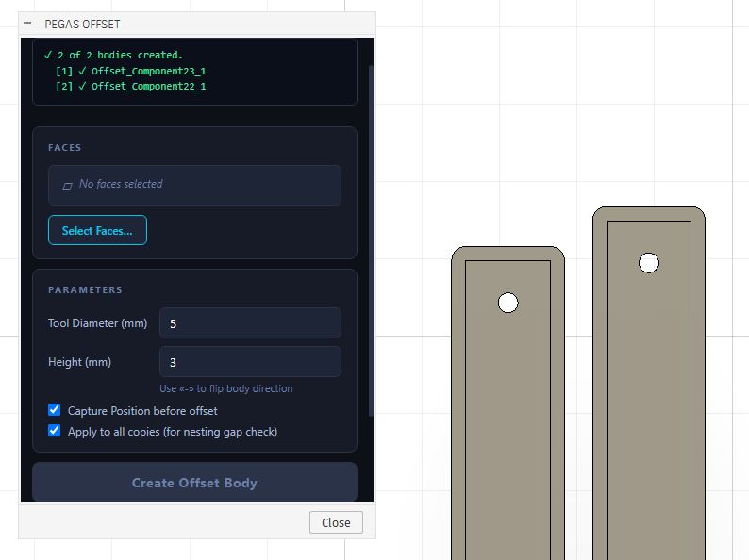Viewport: 749px width, 560px height.
Task: Click the hole in the left part
Action: [x=508, y=303]
